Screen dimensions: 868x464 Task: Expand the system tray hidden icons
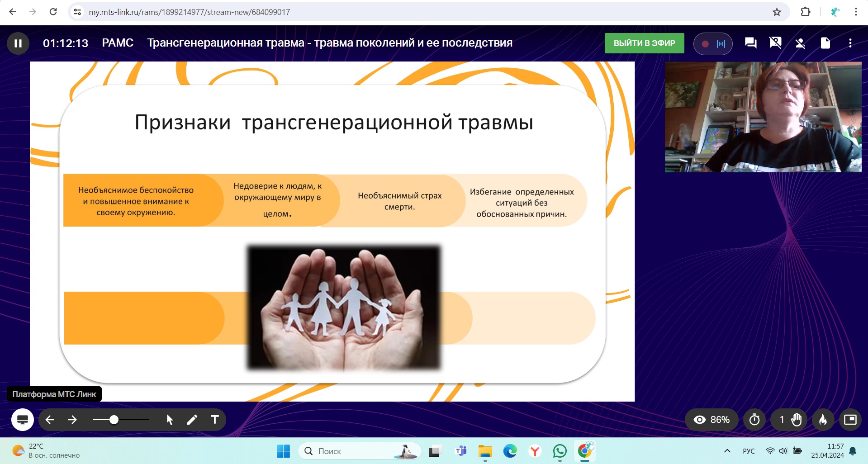coord(727,451)
